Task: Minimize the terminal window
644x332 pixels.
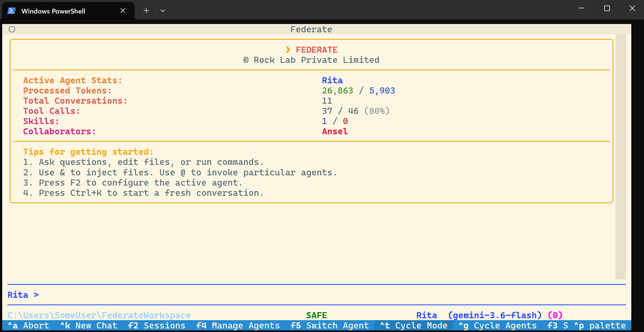Action: pos(582,9)
